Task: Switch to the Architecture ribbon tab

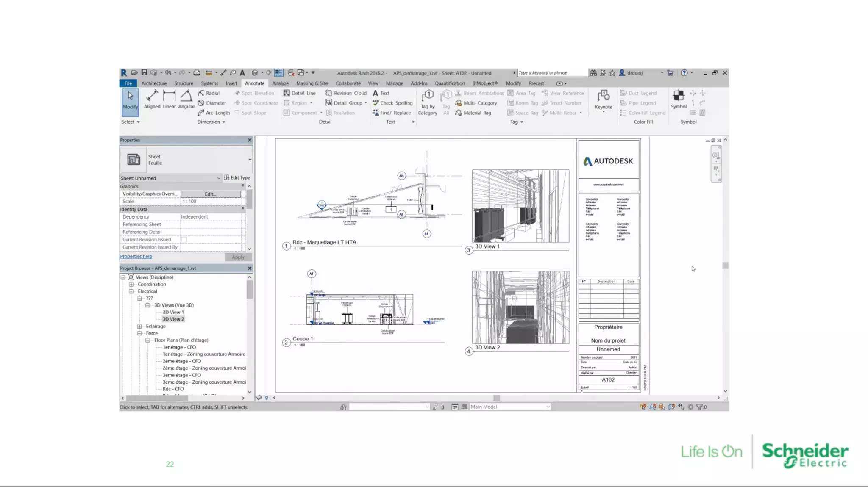Action: pyautogui.click(x=154, y=83)
